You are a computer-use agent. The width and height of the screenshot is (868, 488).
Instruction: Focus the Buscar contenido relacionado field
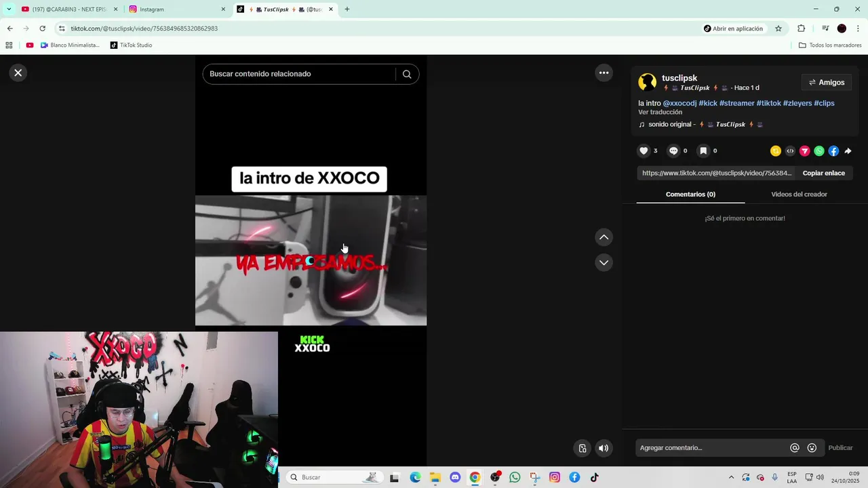(298, 74)
